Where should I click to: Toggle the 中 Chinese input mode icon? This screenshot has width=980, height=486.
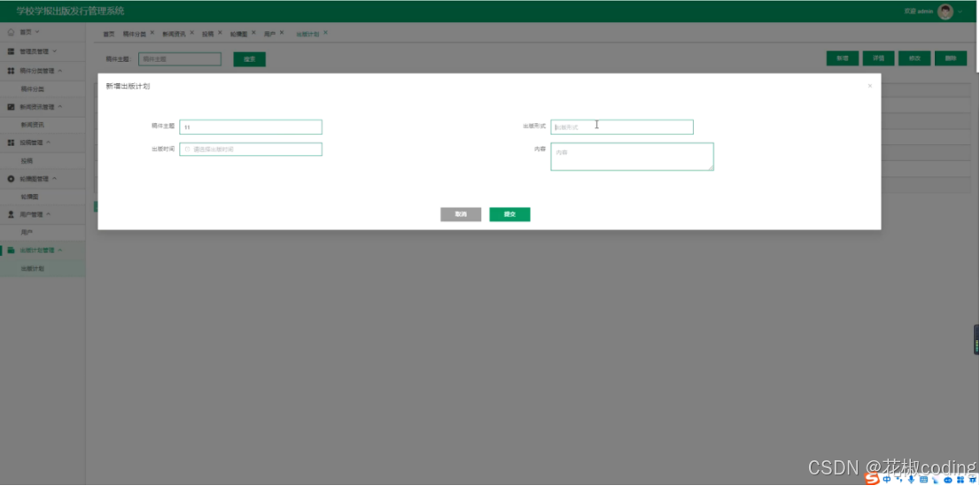887,479
